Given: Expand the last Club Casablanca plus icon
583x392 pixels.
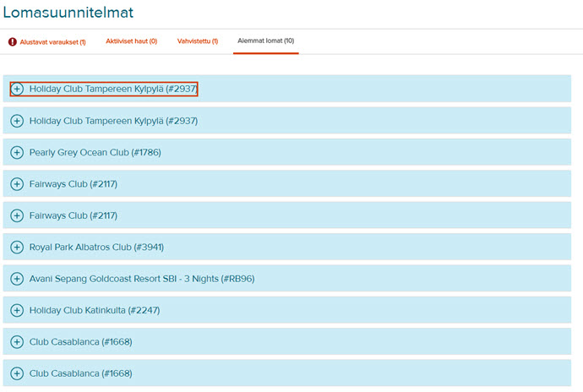Looking at the screenshot, I should point(17,373).
